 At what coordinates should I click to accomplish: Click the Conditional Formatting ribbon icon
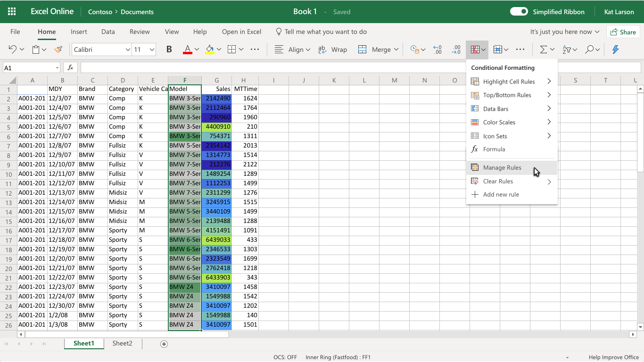(x=475, y=49)
